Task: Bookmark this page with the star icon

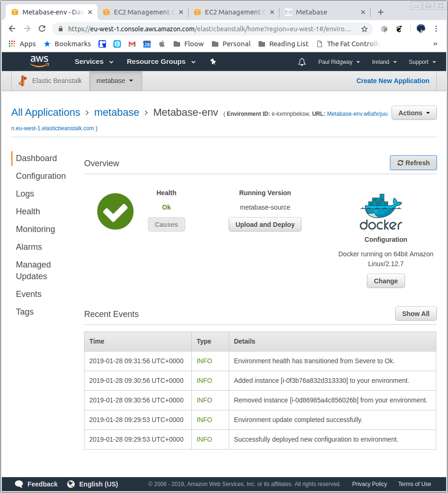Action: click(364, 28)
